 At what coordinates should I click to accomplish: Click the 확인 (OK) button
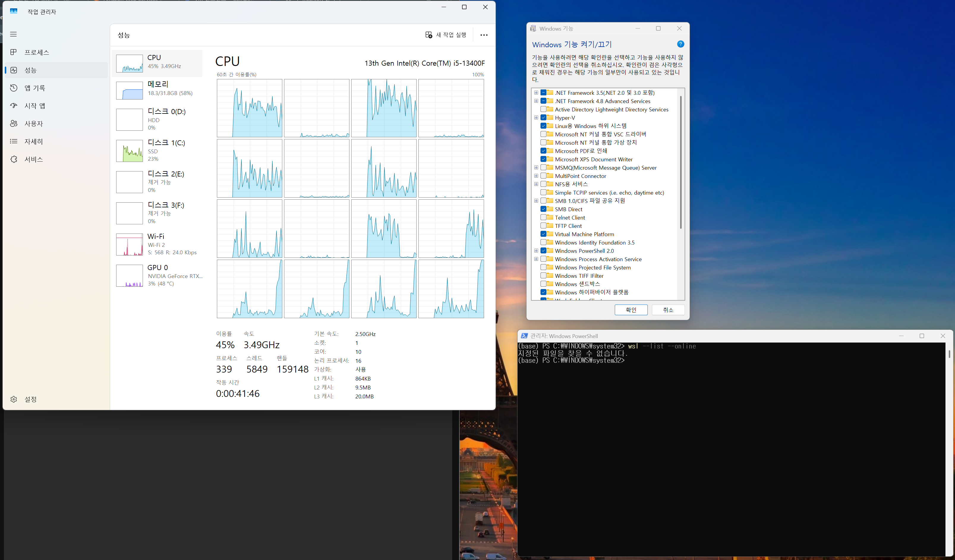pyautogui.click(x=631, y=310)
